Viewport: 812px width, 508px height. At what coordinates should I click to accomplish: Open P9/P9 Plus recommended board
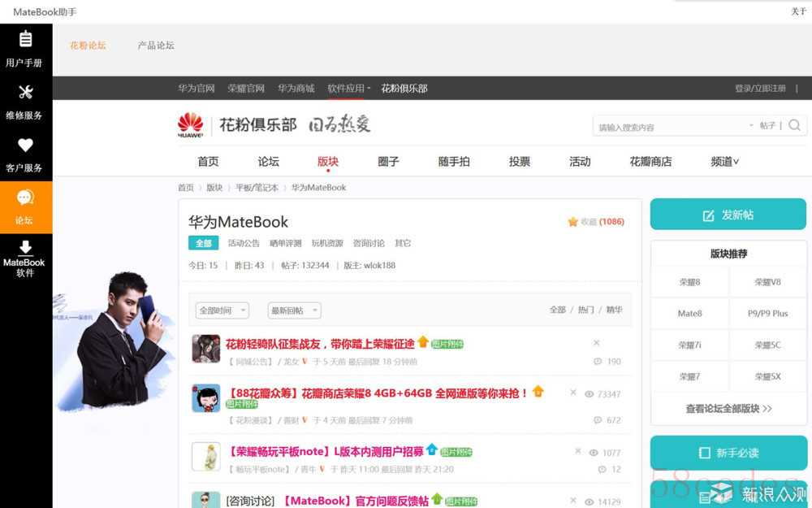click(767, 314)
